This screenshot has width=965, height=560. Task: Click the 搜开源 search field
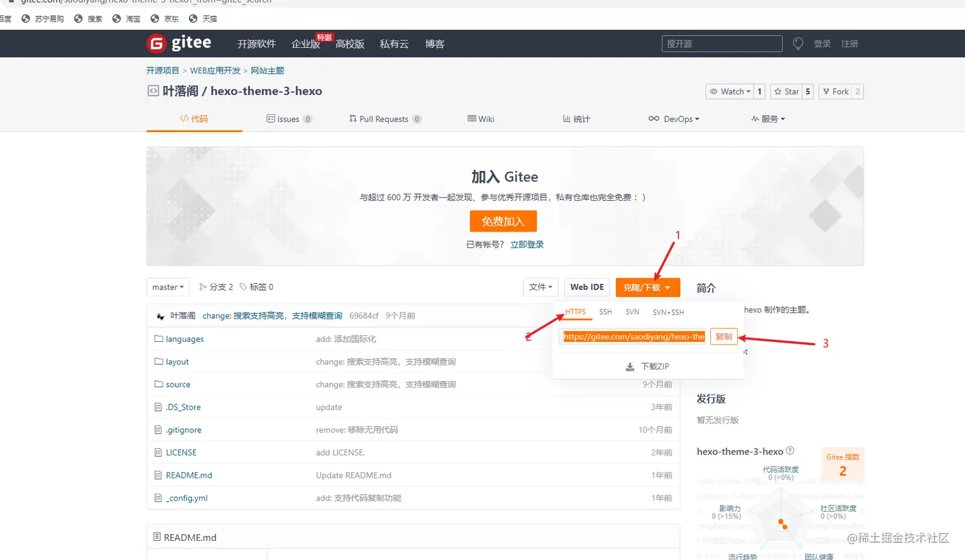click(722, 43)
